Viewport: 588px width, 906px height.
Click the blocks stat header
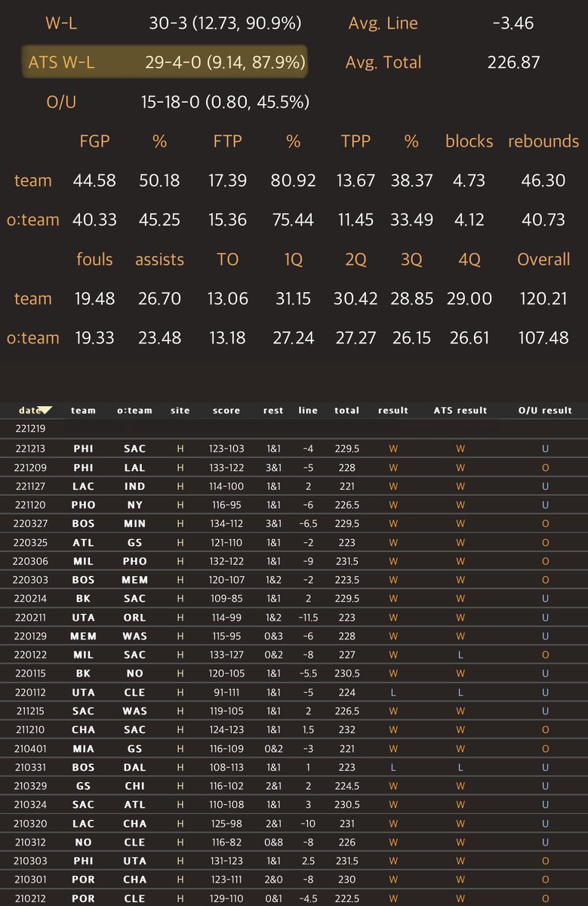point(469,141)
